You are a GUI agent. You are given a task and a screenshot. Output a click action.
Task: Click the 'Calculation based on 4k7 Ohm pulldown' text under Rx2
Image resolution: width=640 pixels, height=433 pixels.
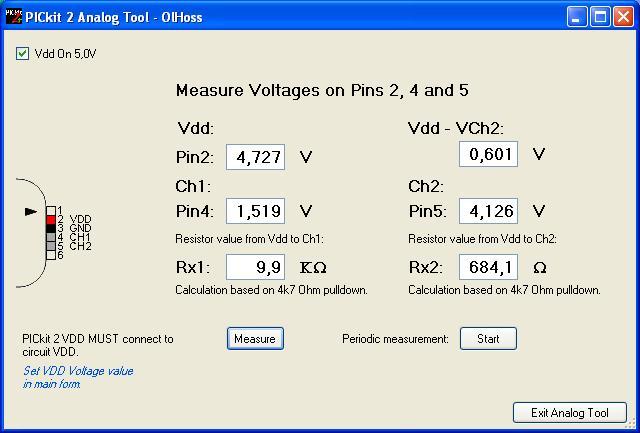504,290
